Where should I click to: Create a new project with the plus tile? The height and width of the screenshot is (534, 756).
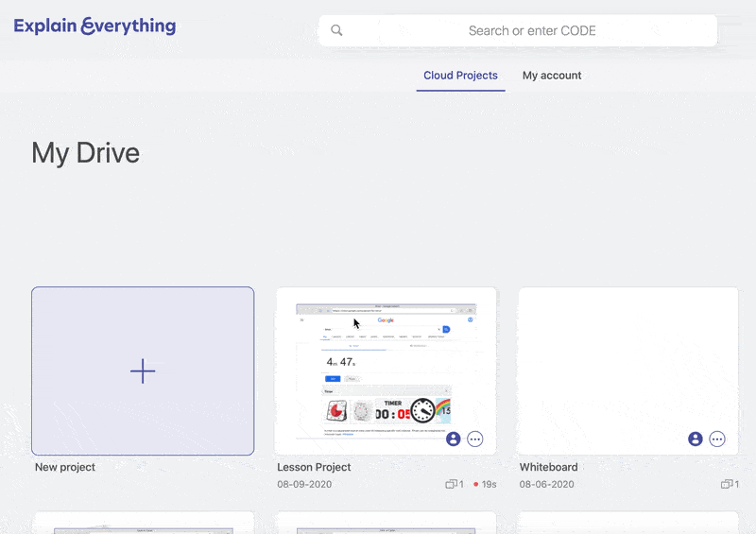coord(143,370)
